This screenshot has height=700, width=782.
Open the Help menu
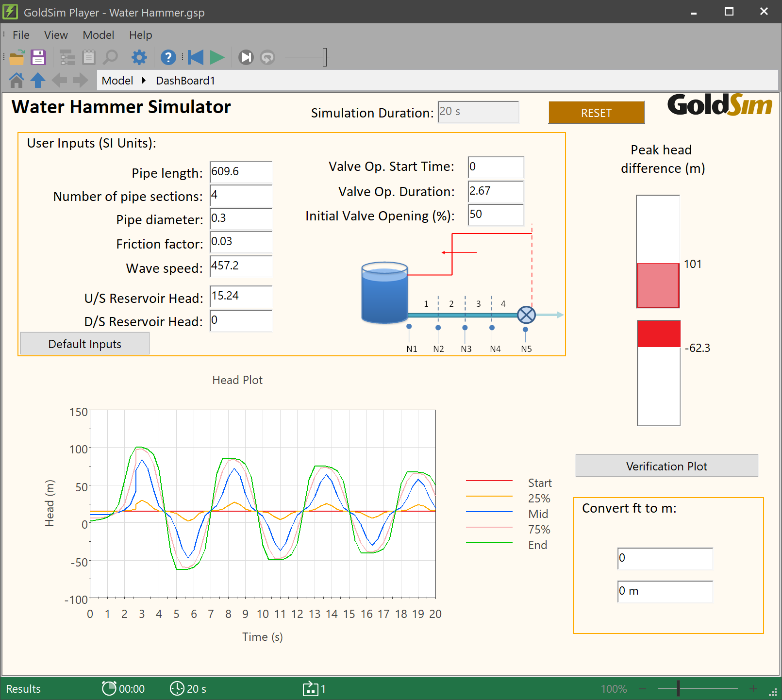140,35
